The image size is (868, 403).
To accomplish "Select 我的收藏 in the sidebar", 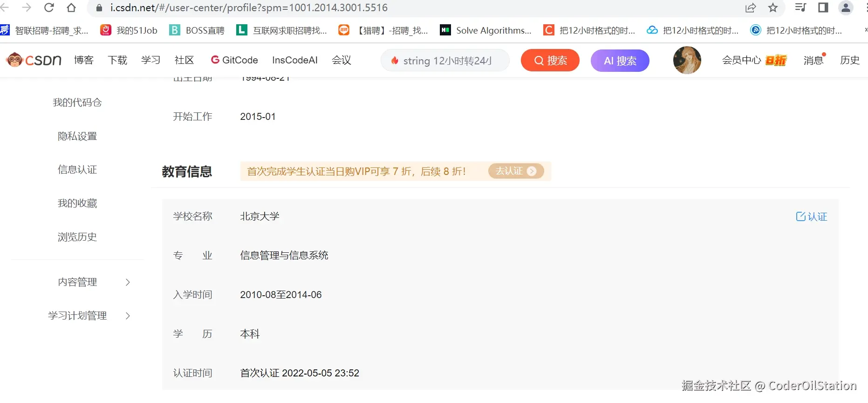I will [77, 203].
